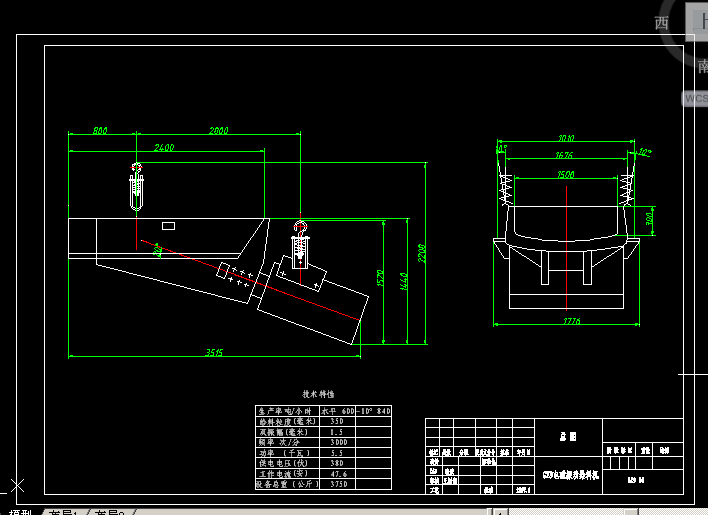Select the left suspension spring hook in side view
The image size is (708, 515).
click(x=136, y=186)
